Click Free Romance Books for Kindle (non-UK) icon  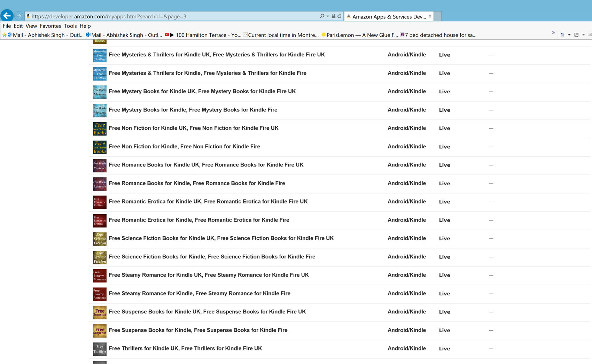point(100,184)
